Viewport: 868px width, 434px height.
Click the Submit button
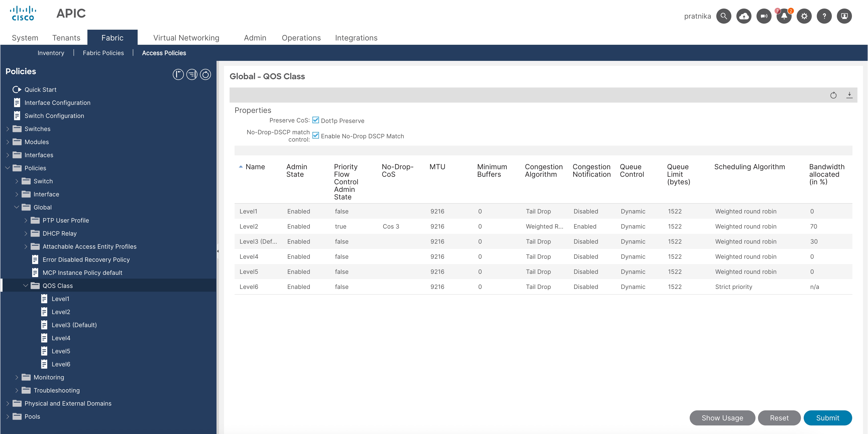(828, 418)
